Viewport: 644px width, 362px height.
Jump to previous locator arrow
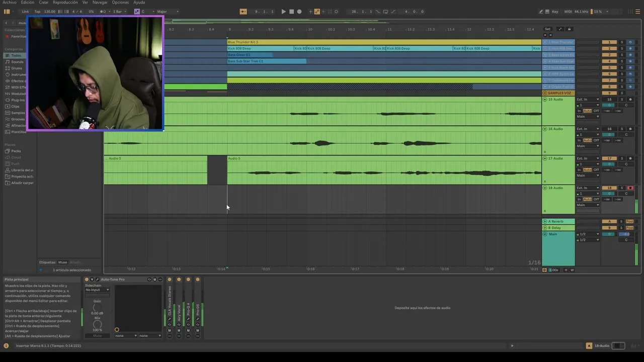tap(546, 35)
